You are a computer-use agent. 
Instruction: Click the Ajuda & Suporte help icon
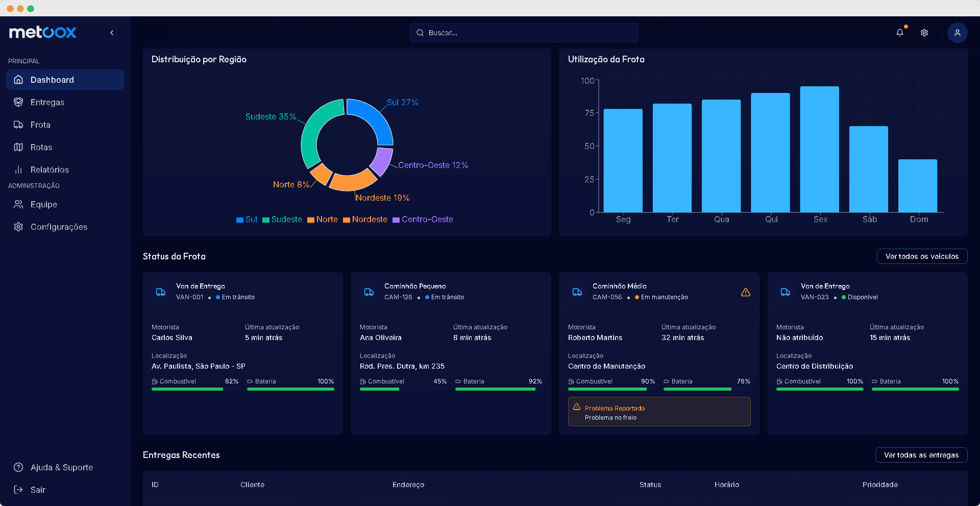click(18, 467)
